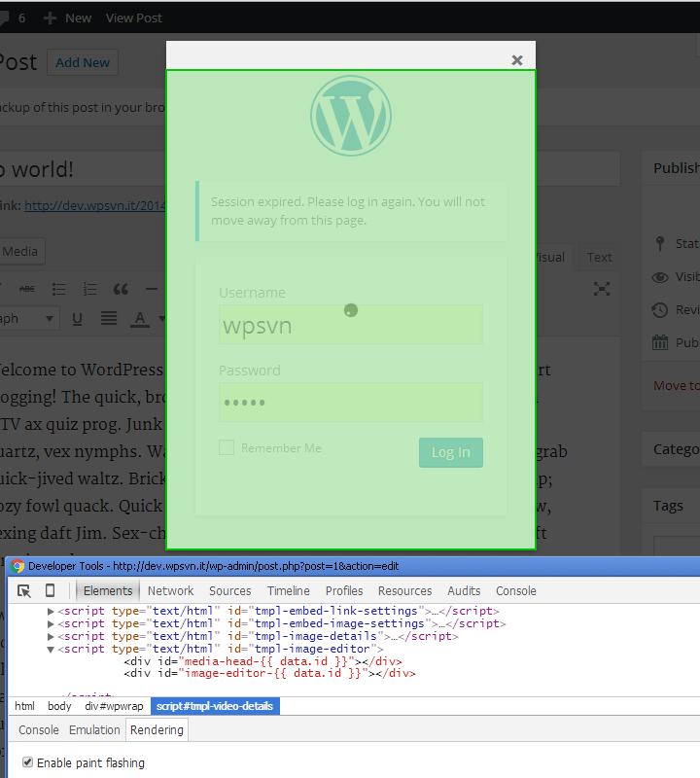Activate the inspect element tool in DevTools

point(23,590)
